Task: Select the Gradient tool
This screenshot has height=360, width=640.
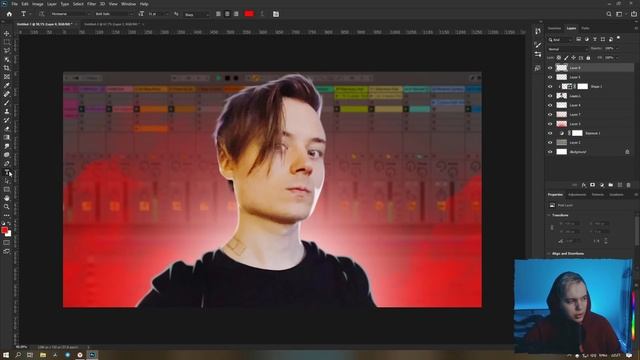Action: [7, 137]
